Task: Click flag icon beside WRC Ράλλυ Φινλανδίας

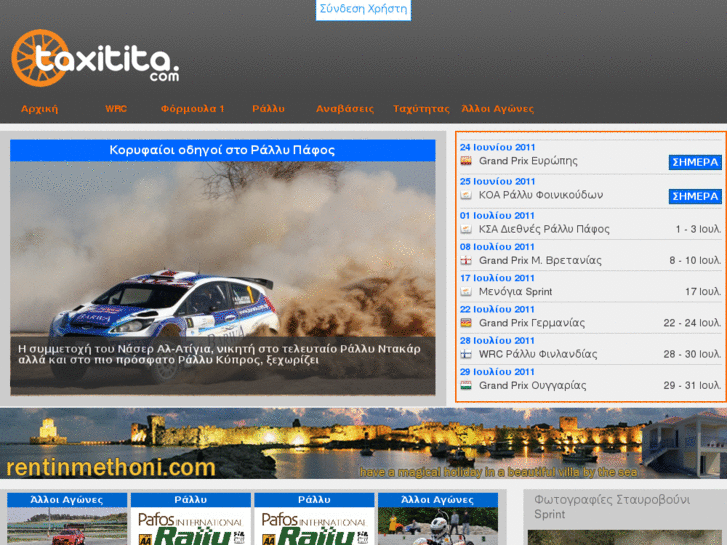Action: click(x=466, y=354)
